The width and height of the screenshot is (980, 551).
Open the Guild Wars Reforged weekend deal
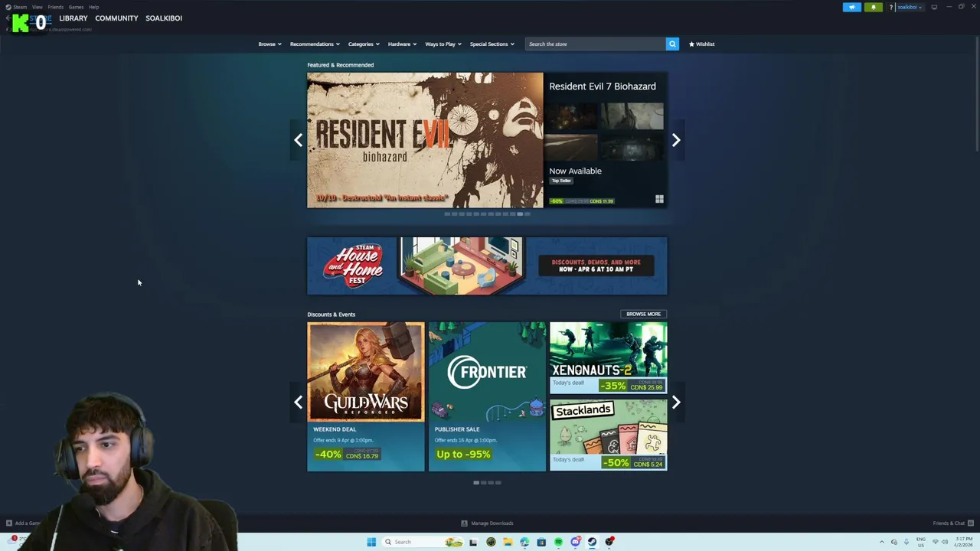tap(366, 396)
